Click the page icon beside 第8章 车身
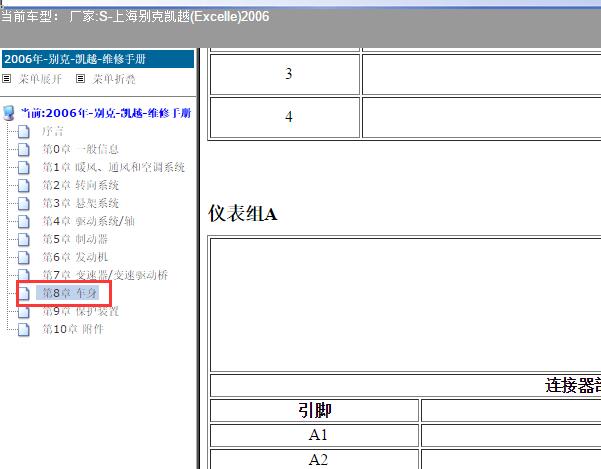Image resolution: width=601 pixels, height=469 pixels. [x=24, y=294]
